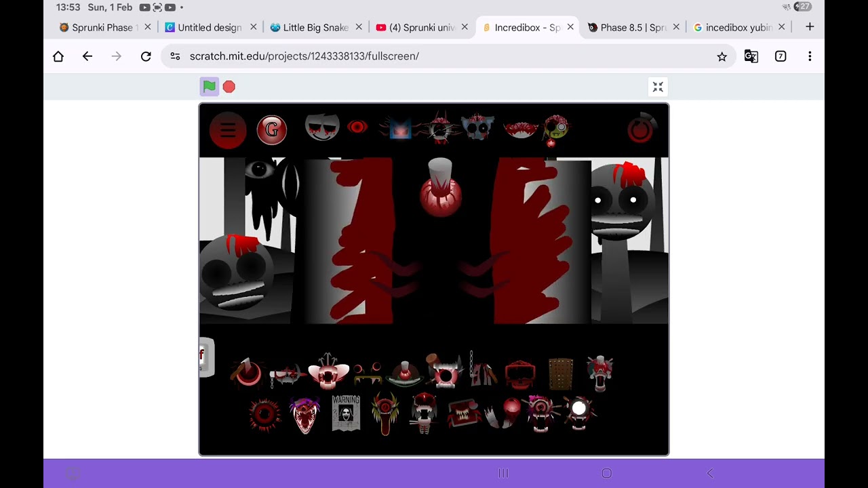This screenshot has height=488, width=868.
Task: Switch to the (4) Sprunki YouTube tab
Action: (x=422, y=27)
